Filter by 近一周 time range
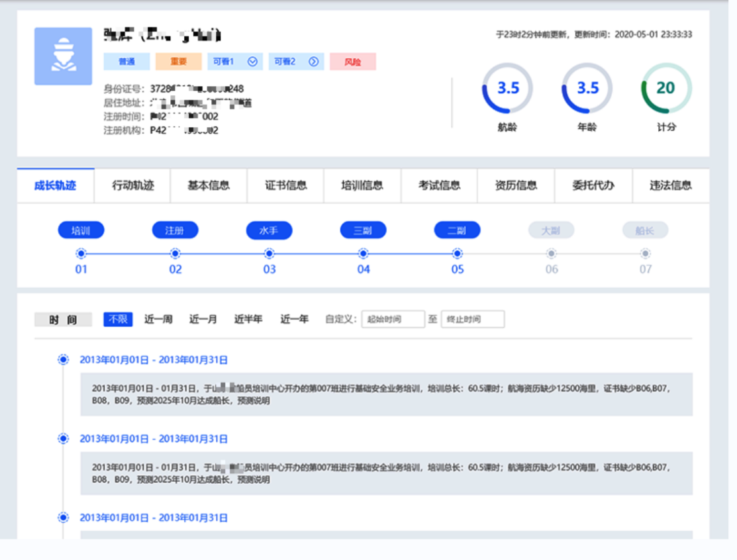 158,319
